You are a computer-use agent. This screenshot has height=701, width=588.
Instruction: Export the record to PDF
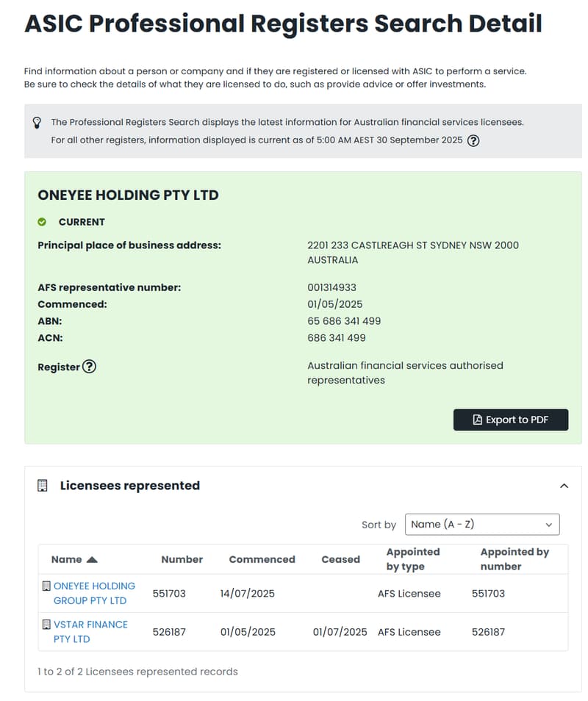511,420
